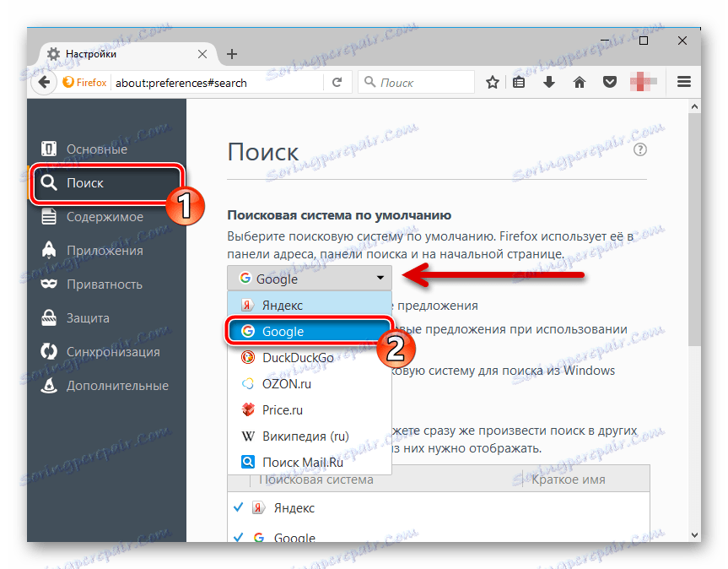Select OZON.ru from the dropdown list
This screenshot has height=569, width=728.
click(x=310, y=383)
